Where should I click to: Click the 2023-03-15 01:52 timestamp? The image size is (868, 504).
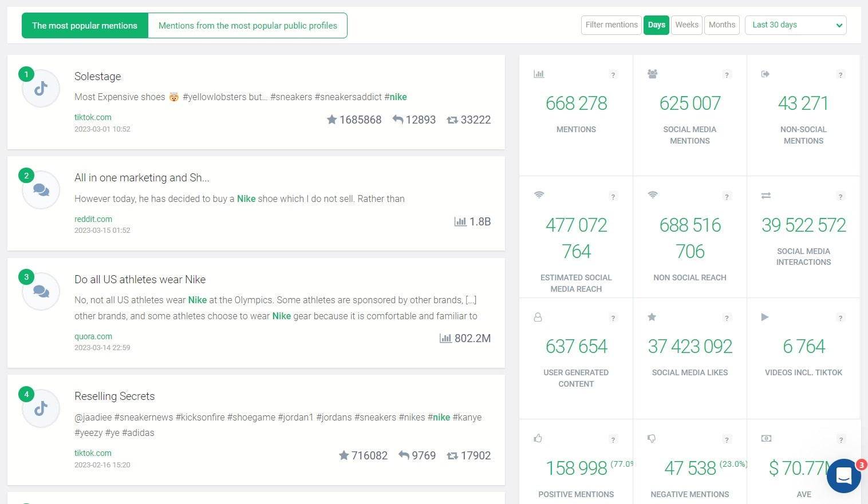[102, 231]
